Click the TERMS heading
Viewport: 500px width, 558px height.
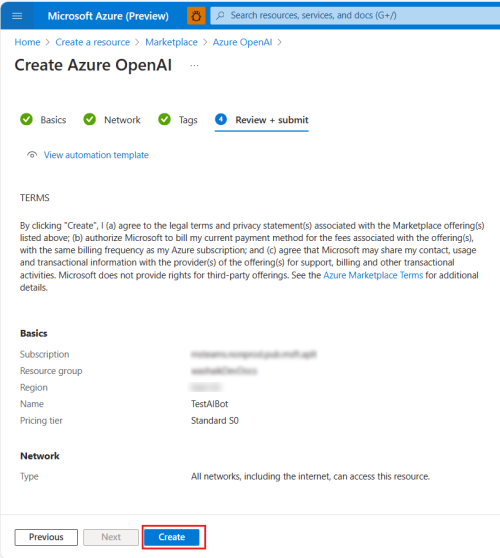click(35, 198)
